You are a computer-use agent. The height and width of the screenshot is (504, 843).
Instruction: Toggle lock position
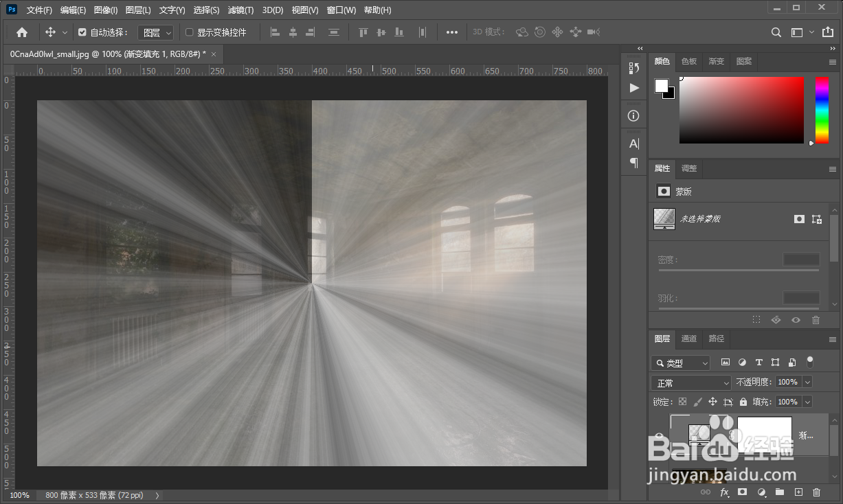pos(712,402)
